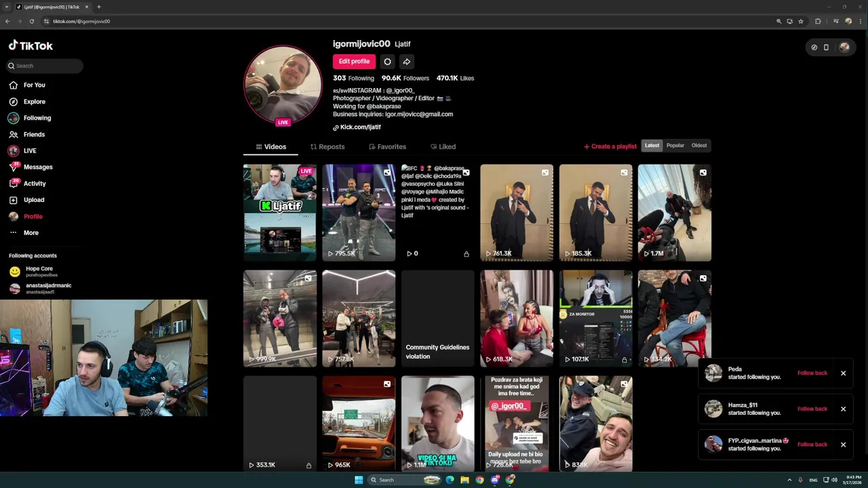Viewport: 868px width, 488px height.
Task: Dismiss the Peda follow notification
Action: [843, 373]
